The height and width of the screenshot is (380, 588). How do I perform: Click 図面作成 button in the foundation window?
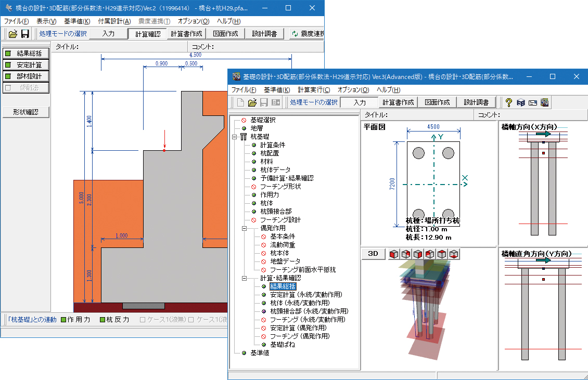coord(437,102)
